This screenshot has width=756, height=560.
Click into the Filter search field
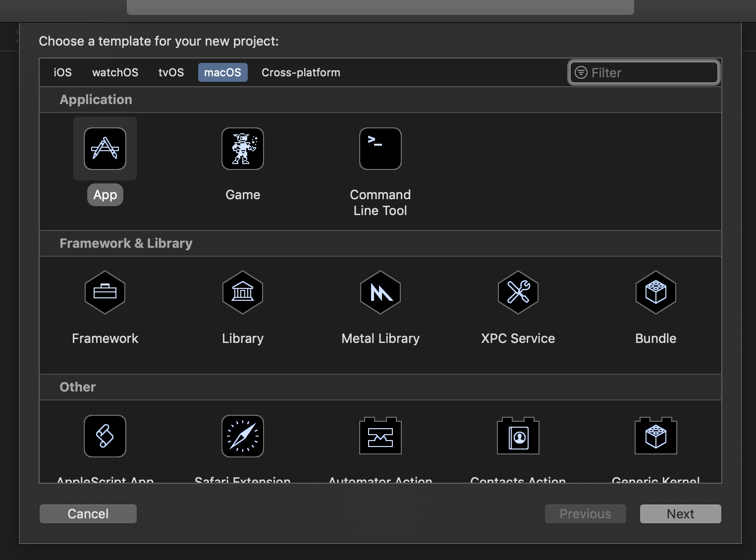[x=649, y=73]
